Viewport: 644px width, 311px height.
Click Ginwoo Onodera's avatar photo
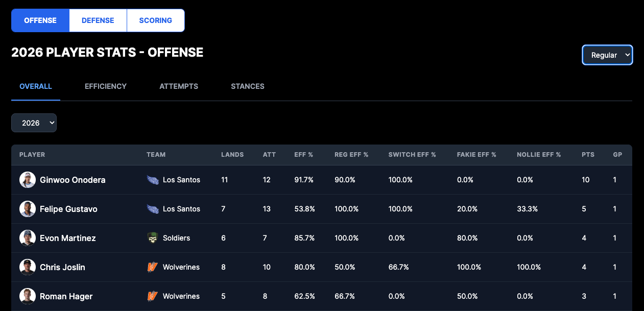coord(28,180)
